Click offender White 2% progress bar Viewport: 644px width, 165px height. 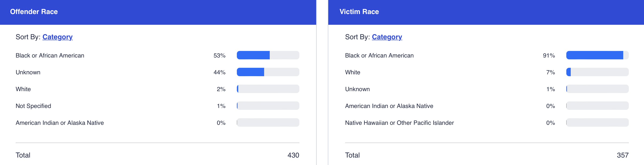pyautogui.click(x=268, y=89)
